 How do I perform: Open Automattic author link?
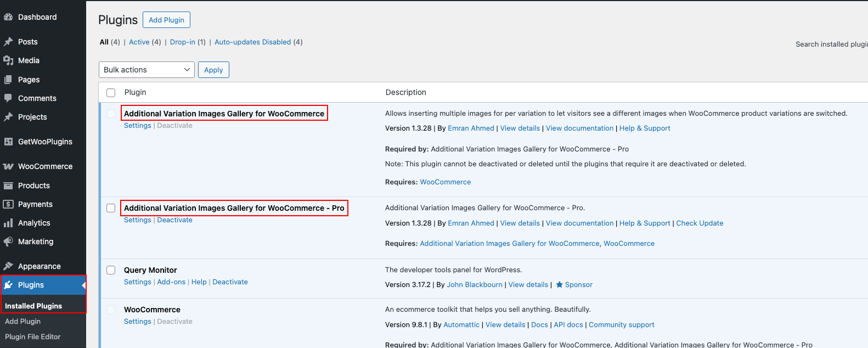[461, 324]
